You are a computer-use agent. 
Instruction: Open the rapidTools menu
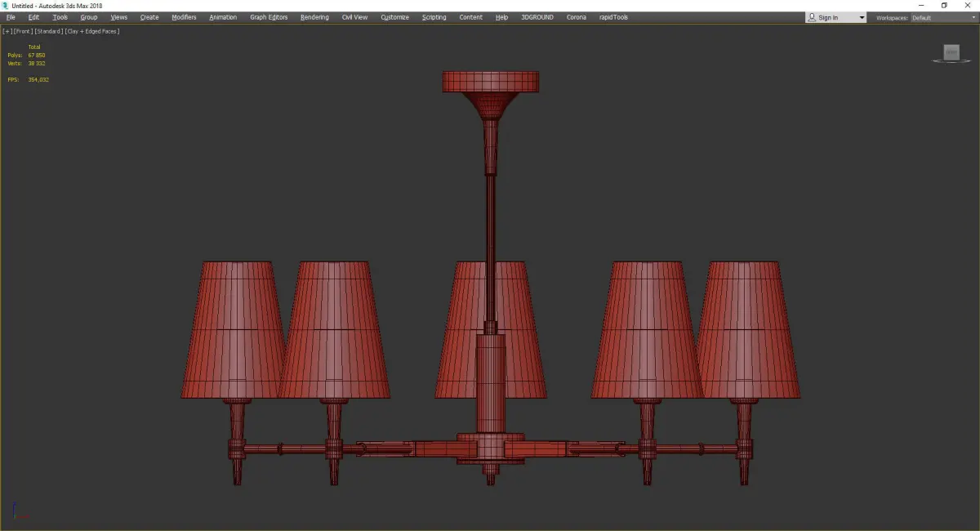coord(613,17)
